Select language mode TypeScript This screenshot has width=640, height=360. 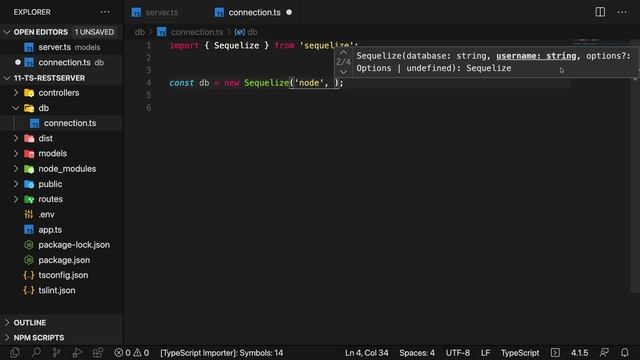click(520, 353)
